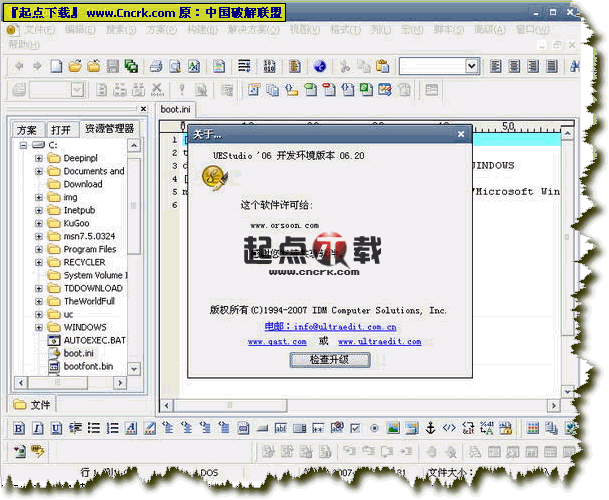Click the Open File folder icon
This screenshot has width=609, height=500.
click(75, 66)
